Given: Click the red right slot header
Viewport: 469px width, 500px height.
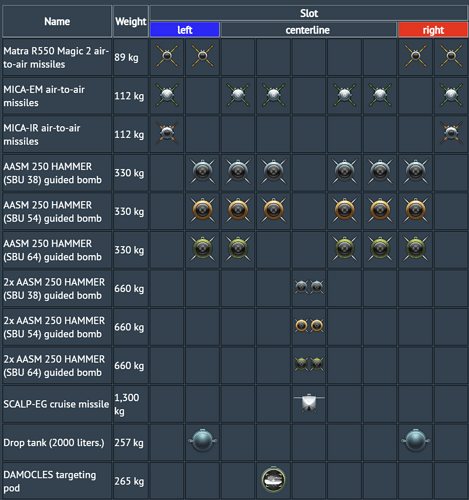Looking at the screenshot, I should pos(433,30).
